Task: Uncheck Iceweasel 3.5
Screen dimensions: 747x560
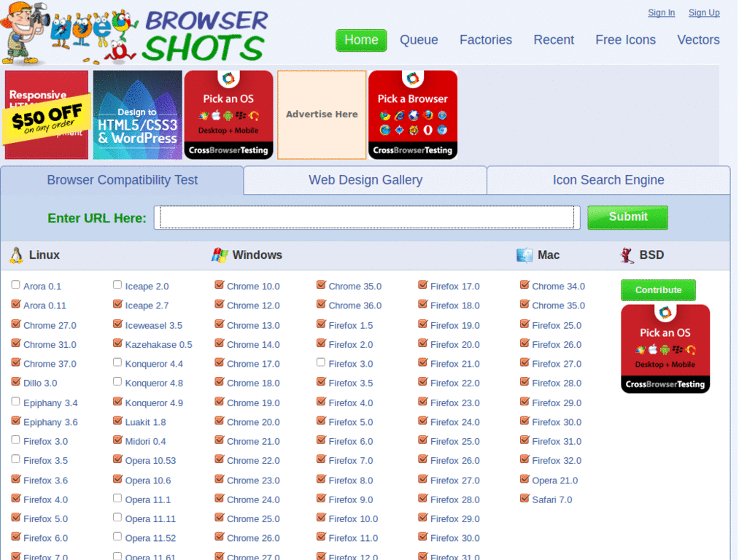Action: (117, 324)
